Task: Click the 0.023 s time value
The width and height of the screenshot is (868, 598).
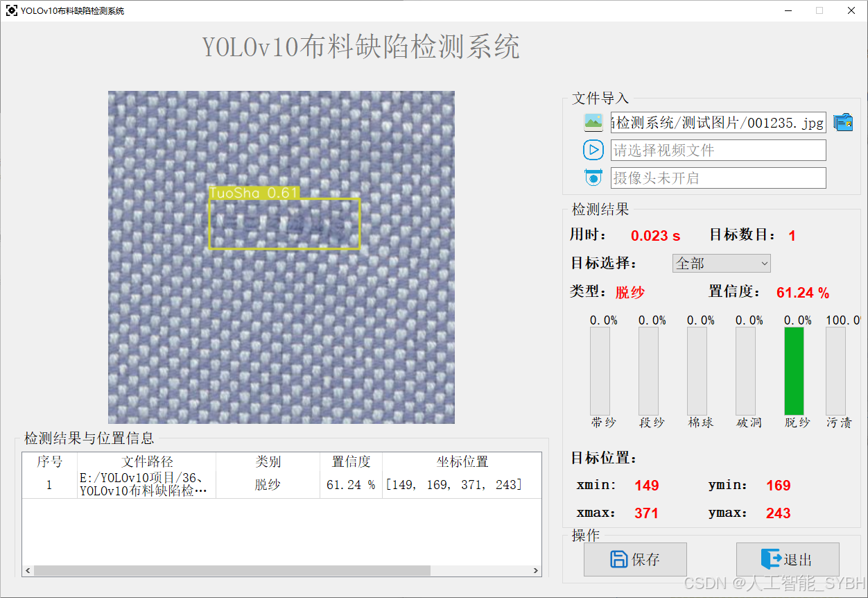Action: [x=655, y=236]
